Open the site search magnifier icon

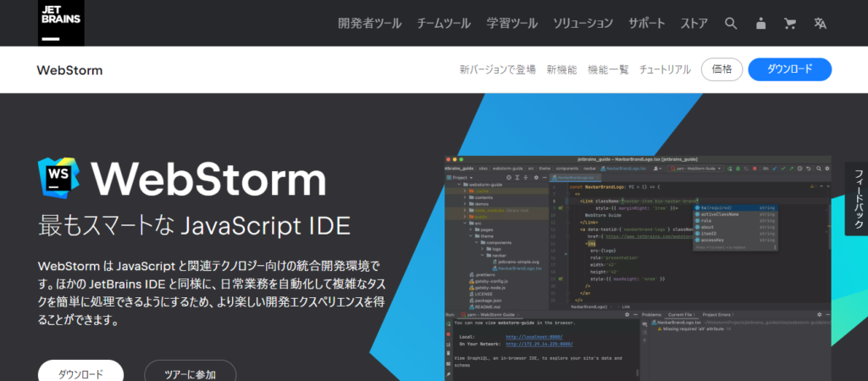click(x=731, y=23)
